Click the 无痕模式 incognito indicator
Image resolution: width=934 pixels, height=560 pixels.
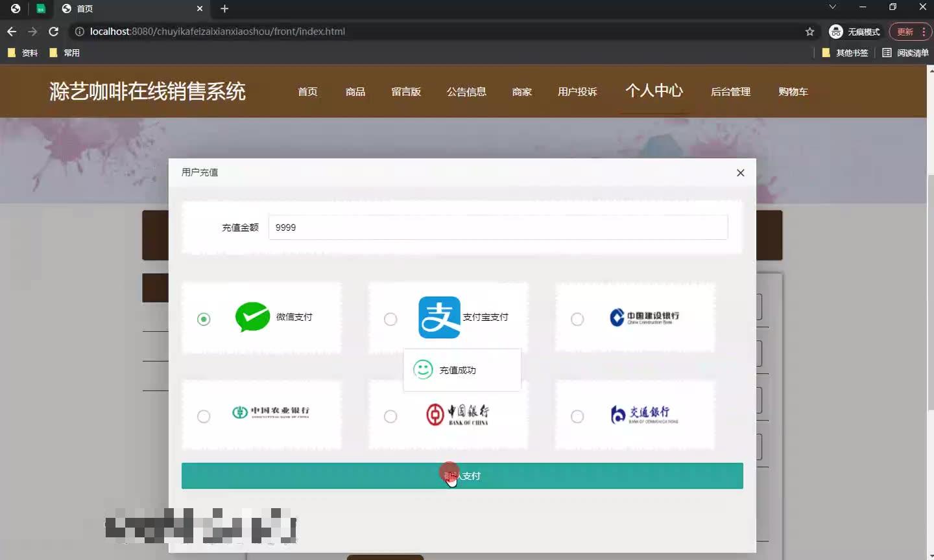[x=855, y=31]
